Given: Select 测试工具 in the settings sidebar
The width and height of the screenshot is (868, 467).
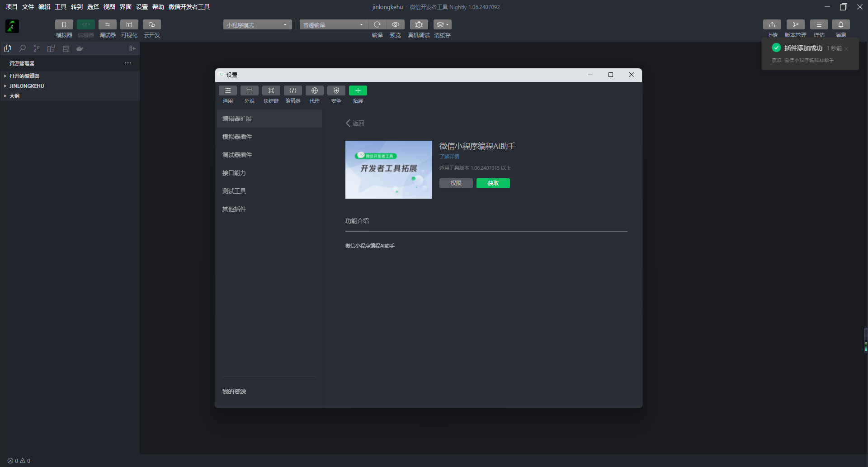Looking at the screenshot, I should pos(269,191).
